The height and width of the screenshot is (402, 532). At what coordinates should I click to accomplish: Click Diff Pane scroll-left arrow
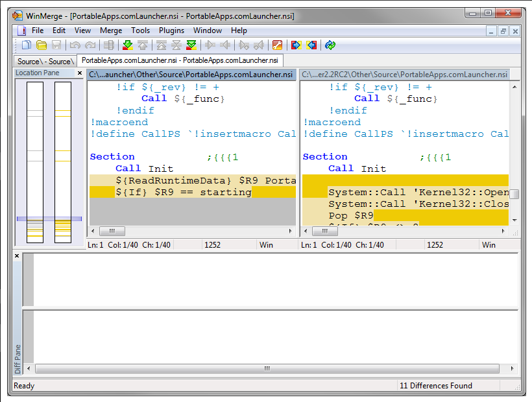click(29, 368)
